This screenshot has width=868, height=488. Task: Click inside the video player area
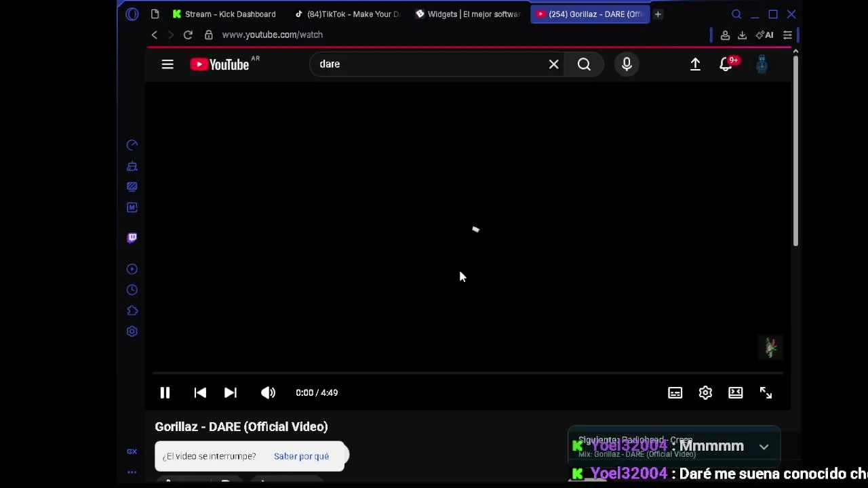[x=468, y=227]
